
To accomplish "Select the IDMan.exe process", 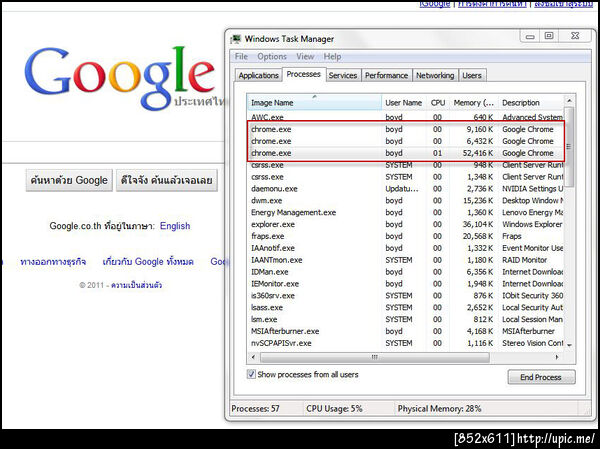I will [x=405, y=272].
